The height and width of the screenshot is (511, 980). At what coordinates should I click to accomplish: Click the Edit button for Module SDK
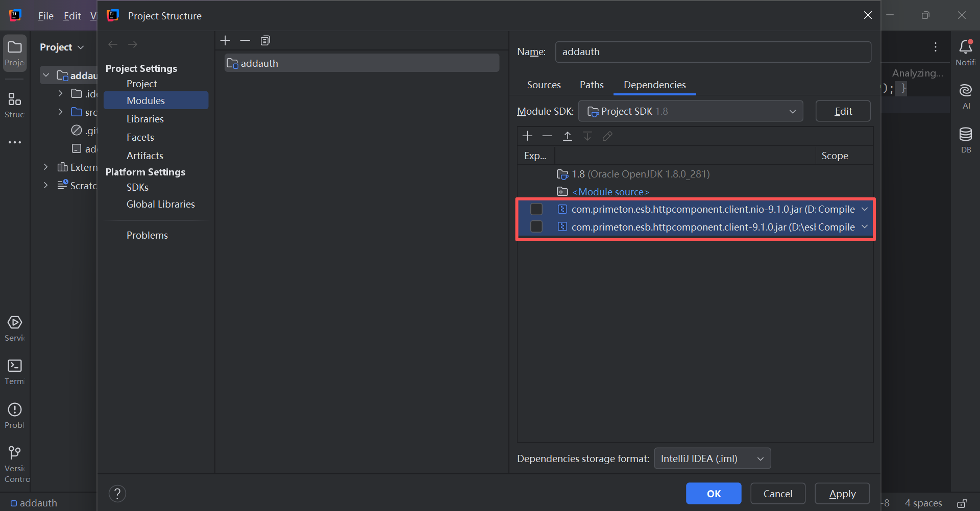coord(843,112)
